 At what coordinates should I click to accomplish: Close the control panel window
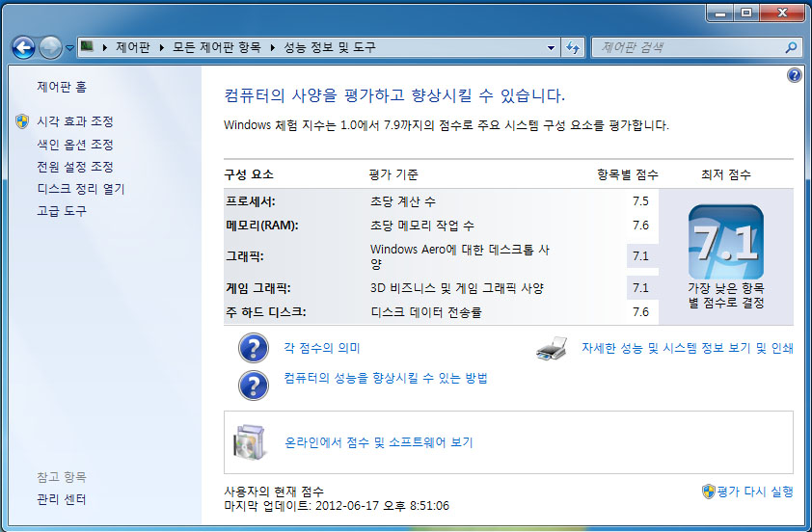pyautogui.click(x=782, y=13)
